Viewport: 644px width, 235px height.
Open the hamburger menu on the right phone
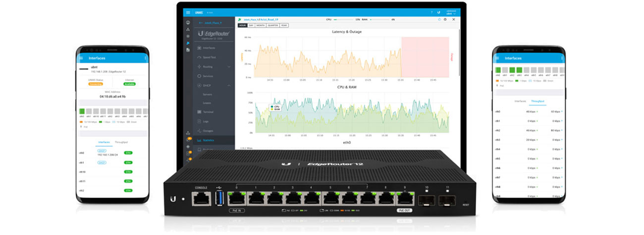(x=498, y=58)
